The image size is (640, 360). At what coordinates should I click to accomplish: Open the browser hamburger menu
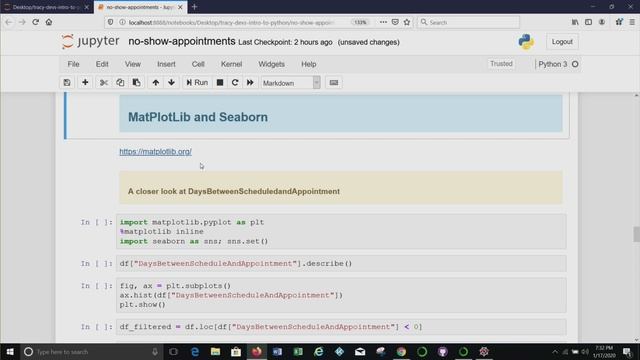coord(632,22)
